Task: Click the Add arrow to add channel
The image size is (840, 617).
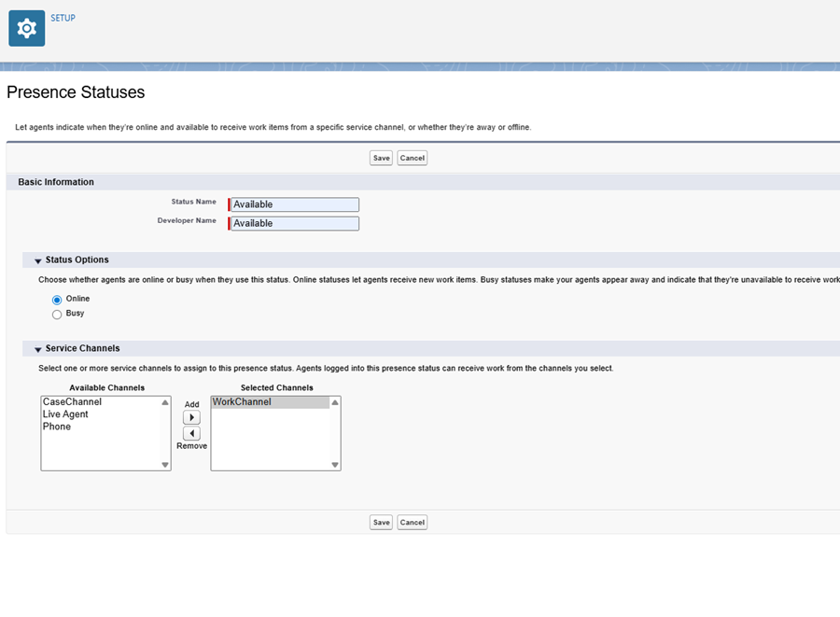Action: 191,417
